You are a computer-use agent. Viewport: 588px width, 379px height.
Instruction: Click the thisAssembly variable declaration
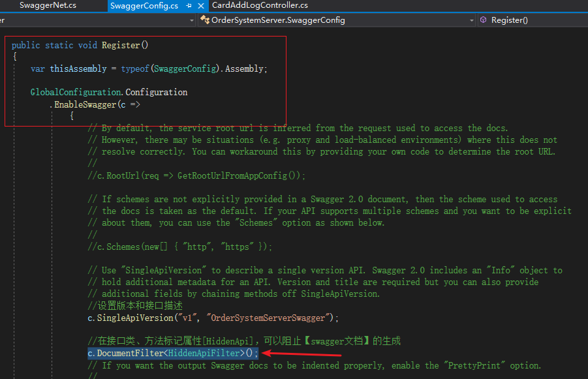coord(78,68)
